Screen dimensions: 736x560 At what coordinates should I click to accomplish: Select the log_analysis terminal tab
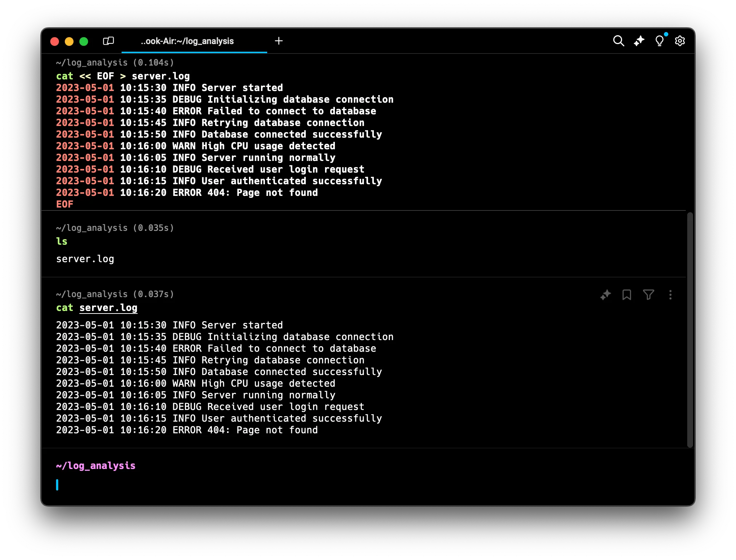[187, 41]
